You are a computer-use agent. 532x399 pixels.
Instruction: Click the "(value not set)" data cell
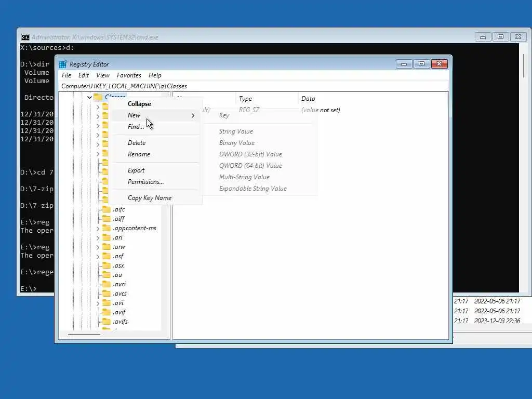click(x=321, y=110)
